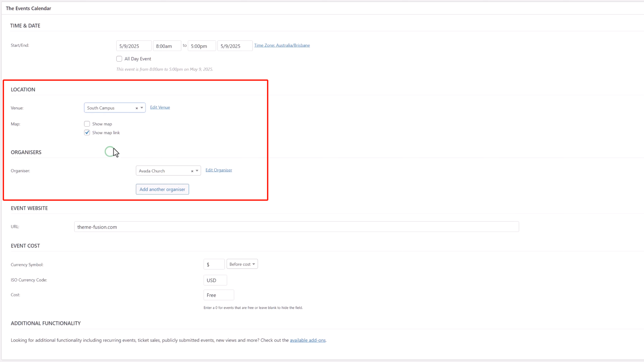Click the Time Zone Australia/Brisbane link
Image resolution: width=644 pixels, height=362 pixels.
click(282, 45)
